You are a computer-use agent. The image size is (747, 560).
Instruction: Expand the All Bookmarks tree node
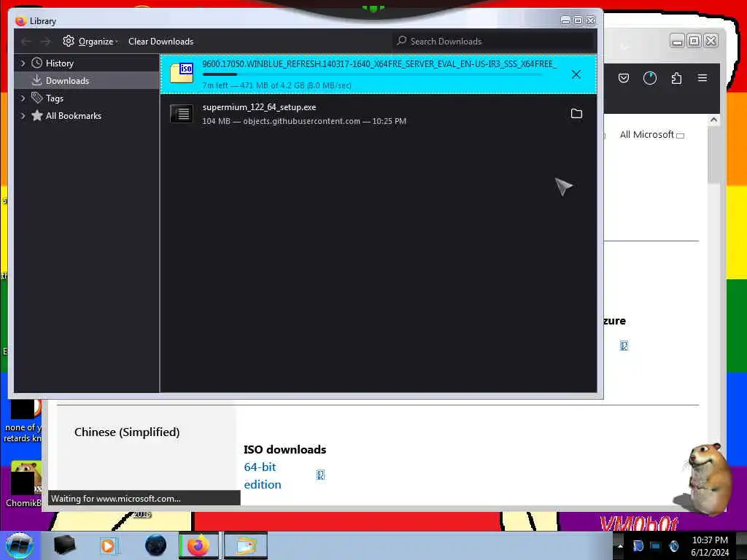(x=23, y=116)
